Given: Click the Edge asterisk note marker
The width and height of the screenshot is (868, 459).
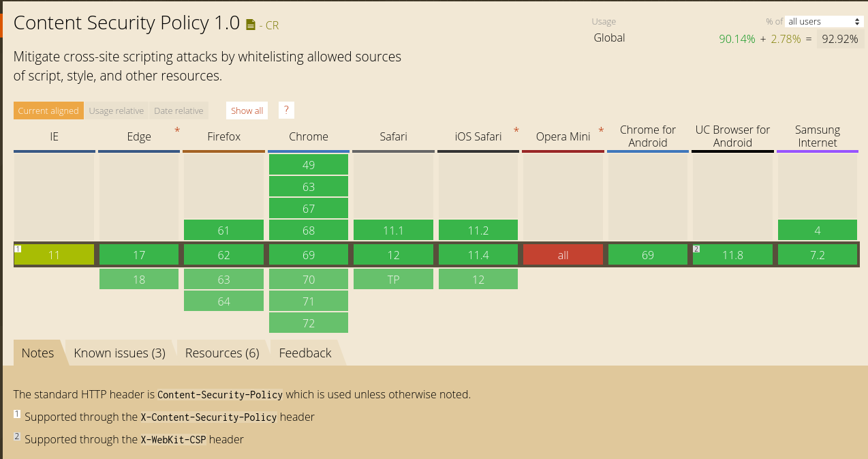Looking at the screenshot, I should [x=177, y=130].
